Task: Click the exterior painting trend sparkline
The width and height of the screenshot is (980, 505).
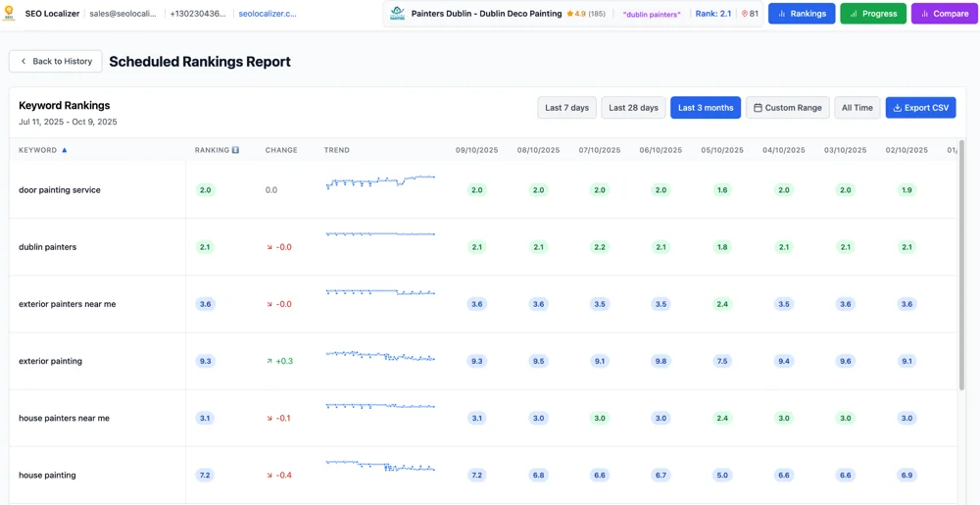Action: pyautogui.click(x=380, y=356)
